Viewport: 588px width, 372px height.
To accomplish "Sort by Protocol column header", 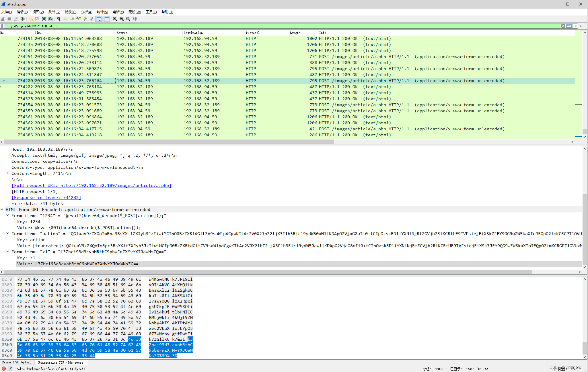I will pos(266,33).
